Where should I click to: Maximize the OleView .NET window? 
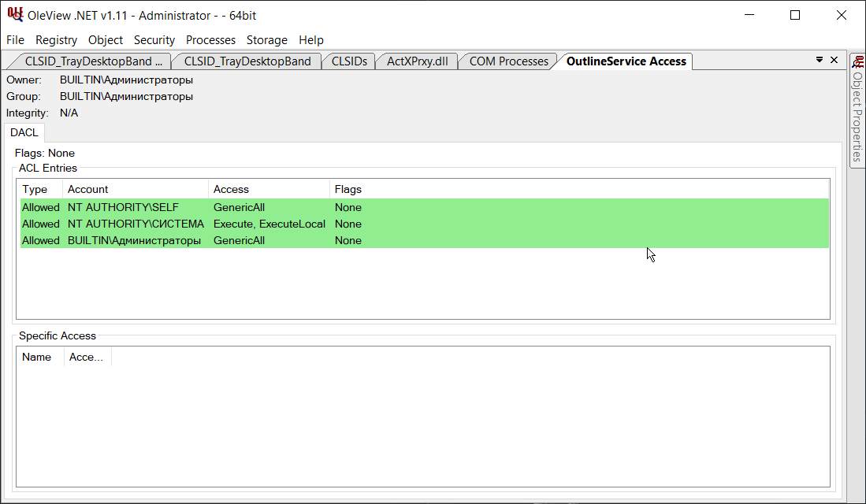pyautogui.click(x=795, y=15)
